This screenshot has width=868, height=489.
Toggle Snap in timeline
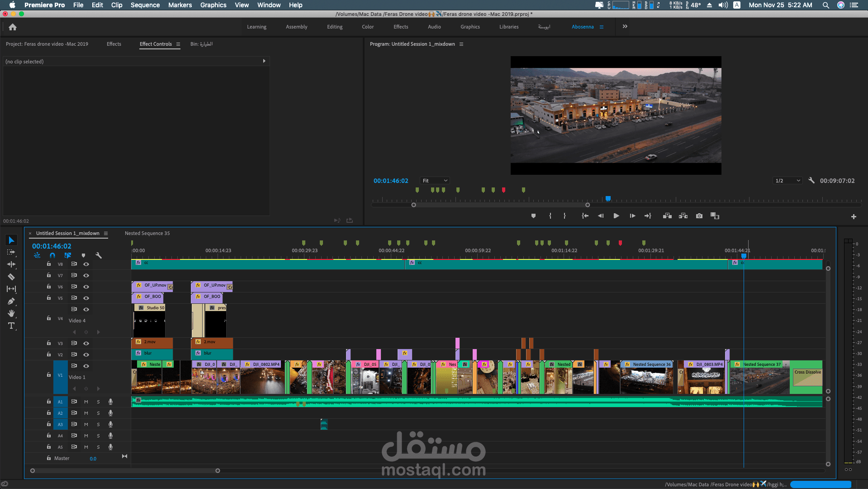[x=52, y=255]
